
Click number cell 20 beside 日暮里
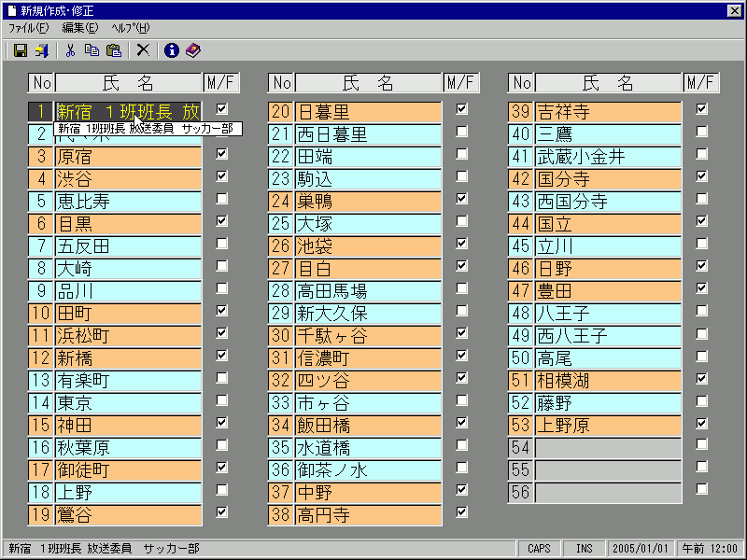281,112
